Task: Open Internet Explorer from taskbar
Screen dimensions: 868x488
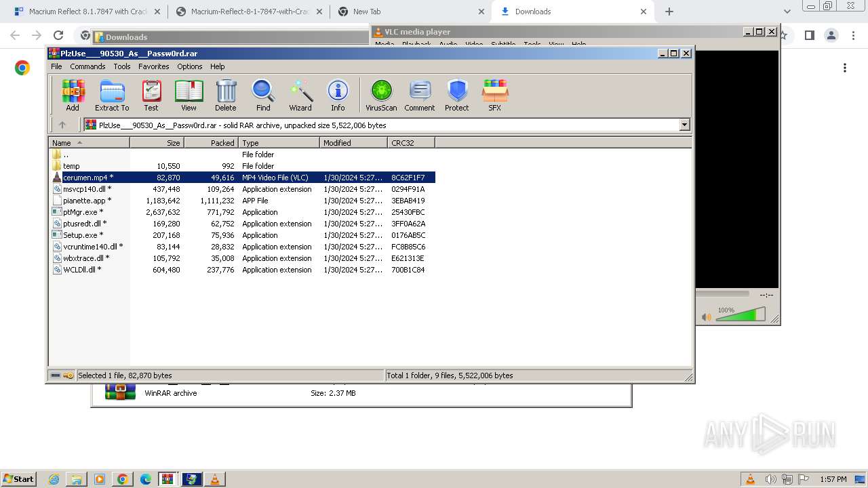Action: point(54,479)
